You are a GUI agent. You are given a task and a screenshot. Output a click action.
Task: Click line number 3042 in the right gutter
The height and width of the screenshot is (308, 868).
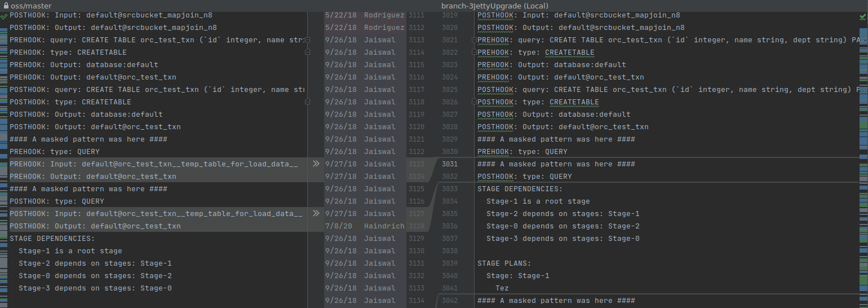tap(450, 301)
